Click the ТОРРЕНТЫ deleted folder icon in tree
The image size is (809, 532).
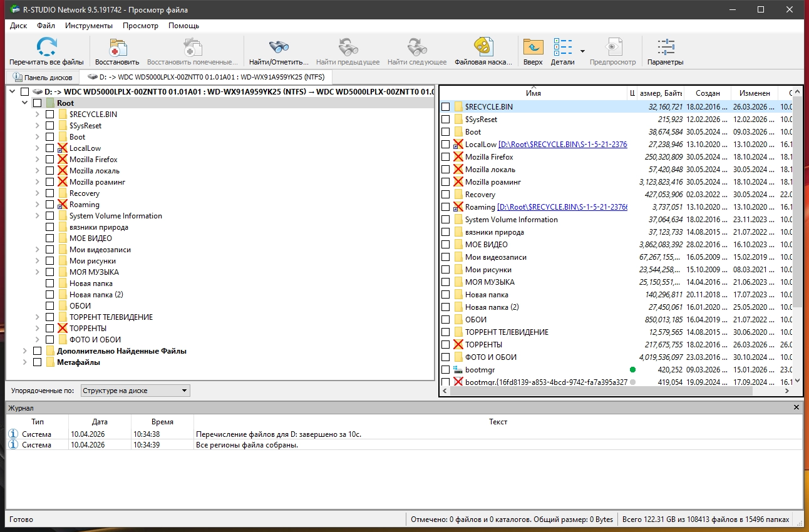pyautogui.click(x=63, y=329)
